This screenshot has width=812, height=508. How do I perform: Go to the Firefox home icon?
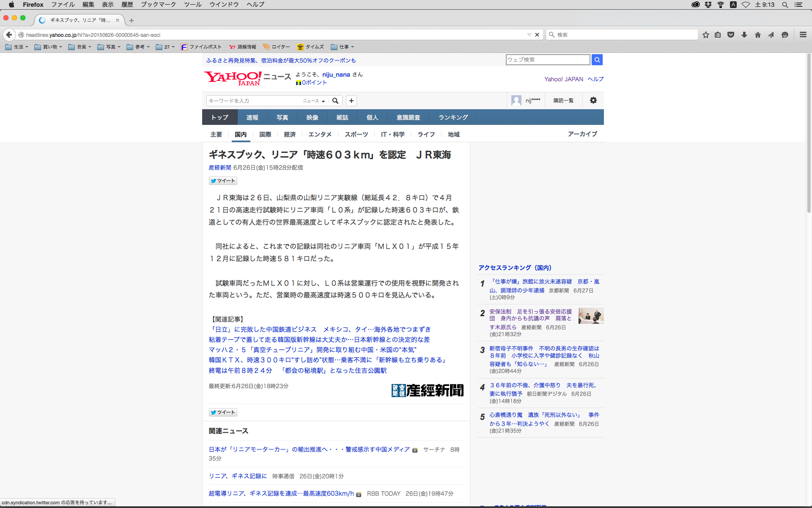(x=758, y=35)
